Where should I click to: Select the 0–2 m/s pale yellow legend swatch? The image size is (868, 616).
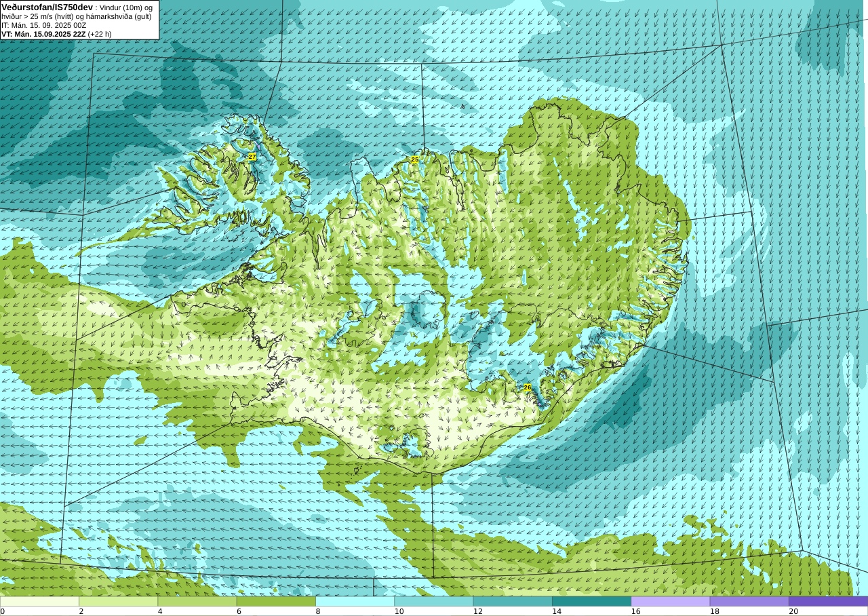point(39,601)
